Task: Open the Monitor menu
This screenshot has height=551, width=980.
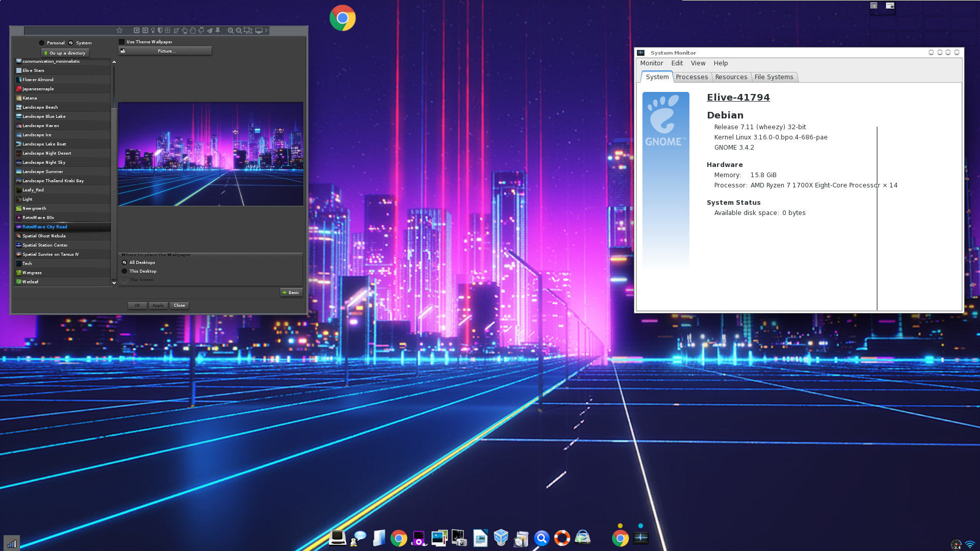Action: pyautogui.click(x=651, y=63)
